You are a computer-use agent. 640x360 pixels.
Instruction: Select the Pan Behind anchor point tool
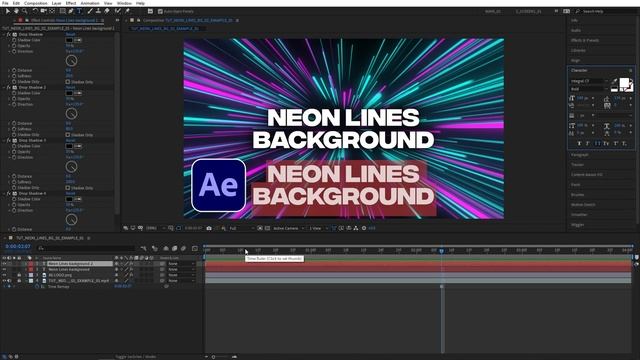coord(52,11)
